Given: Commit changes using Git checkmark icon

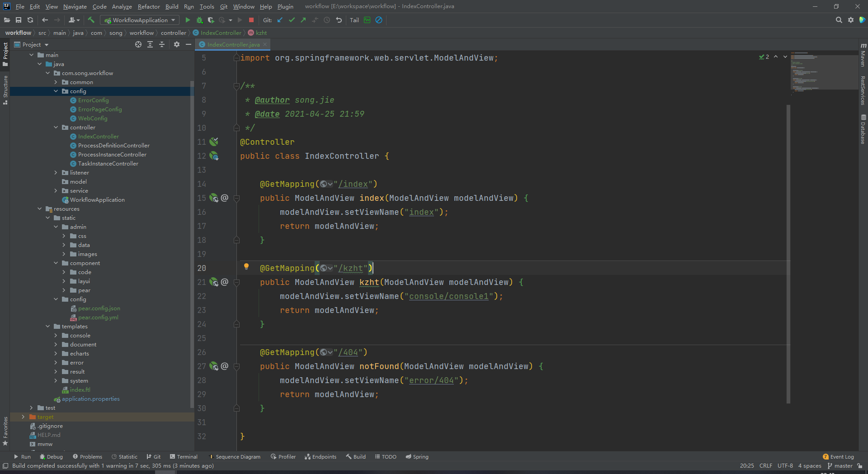Looking at the screenshot, I should point(292,20).
